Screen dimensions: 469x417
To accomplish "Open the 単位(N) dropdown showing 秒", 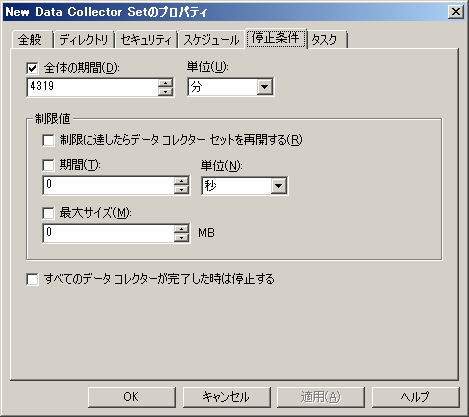I will tap(245, 186).
